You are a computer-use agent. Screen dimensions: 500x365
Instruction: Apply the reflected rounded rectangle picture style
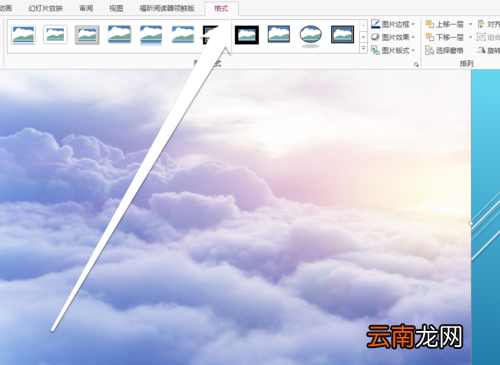151,35
